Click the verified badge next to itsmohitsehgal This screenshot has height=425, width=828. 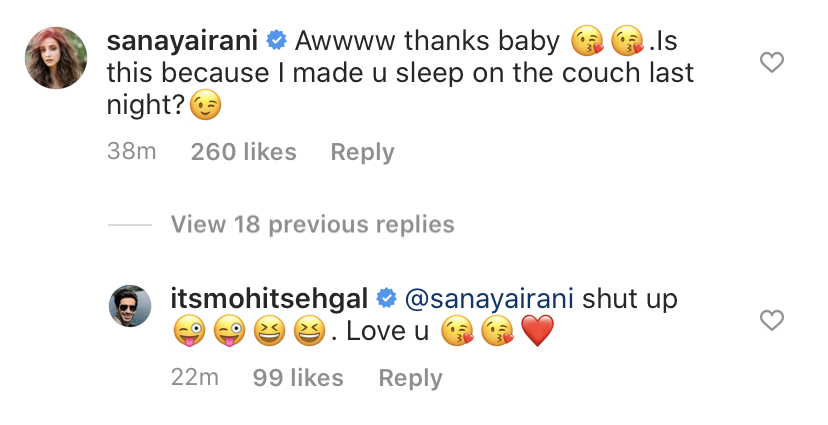(x=386, y=298)
